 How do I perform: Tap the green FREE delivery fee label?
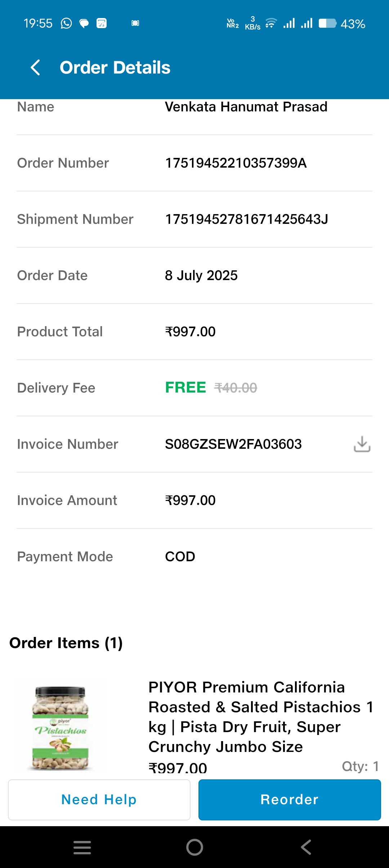[x=185, y=387]
